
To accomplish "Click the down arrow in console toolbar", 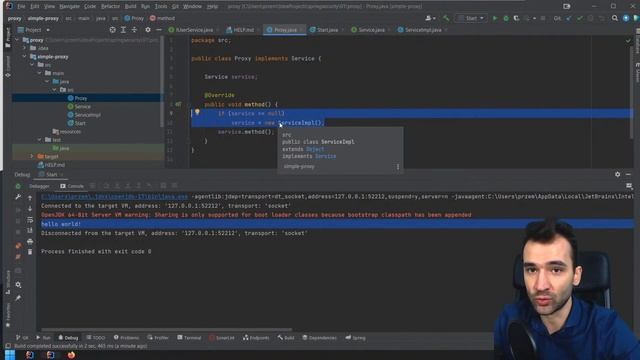I will [x=30, y=209].
